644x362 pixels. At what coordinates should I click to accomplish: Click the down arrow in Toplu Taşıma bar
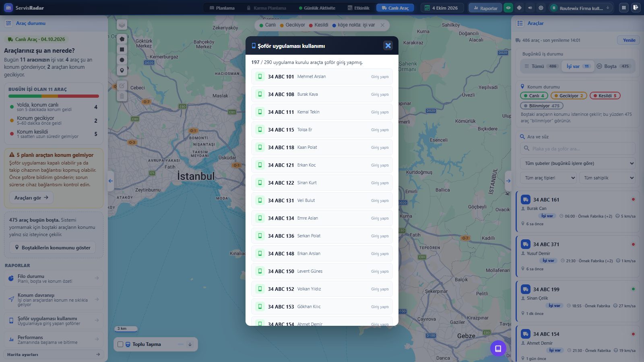pyautogui.click(x=190, y=344)
